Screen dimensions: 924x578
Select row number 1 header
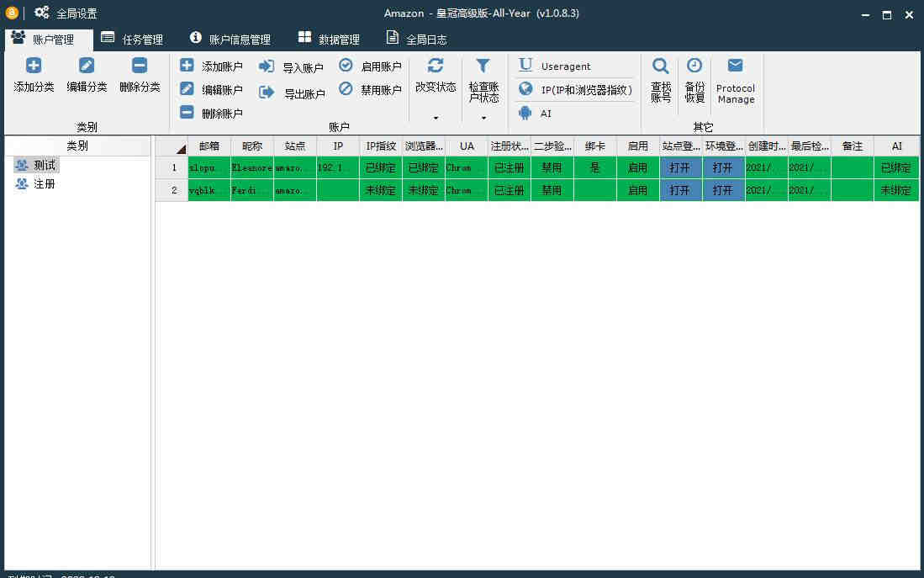click(172, 168)
